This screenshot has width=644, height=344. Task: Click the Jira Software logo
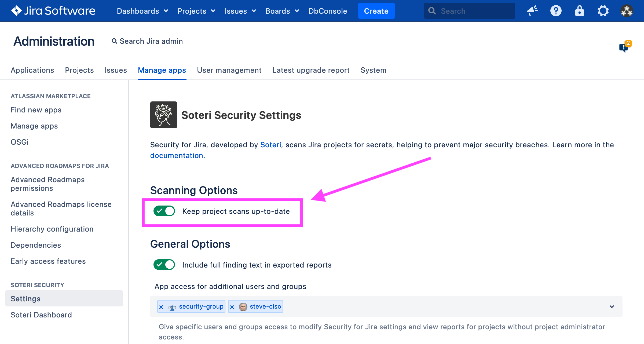(53, 11)
